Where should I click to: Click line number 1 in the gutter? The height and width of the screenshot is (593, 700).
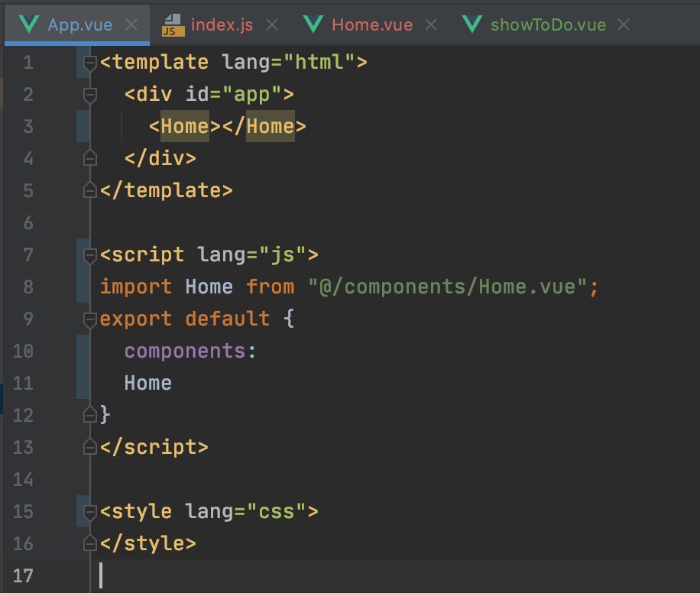pyautogui.click(x=28, y=63)
